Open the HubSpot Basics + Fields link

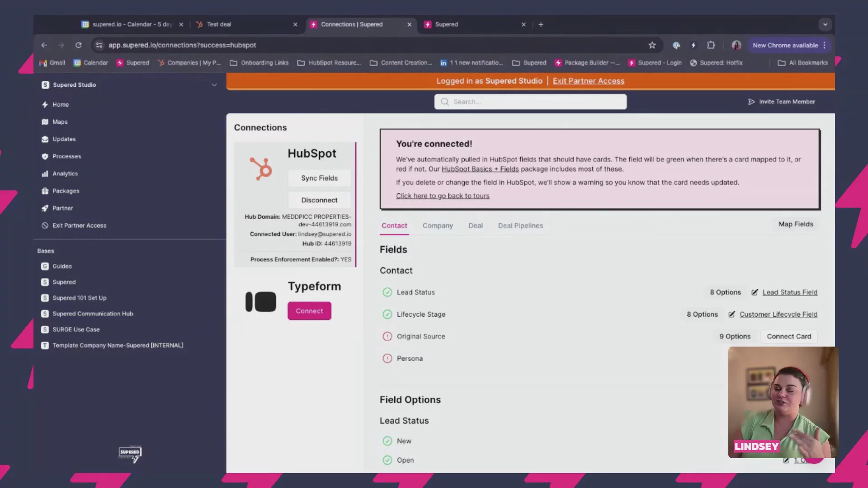coord(480,169)
